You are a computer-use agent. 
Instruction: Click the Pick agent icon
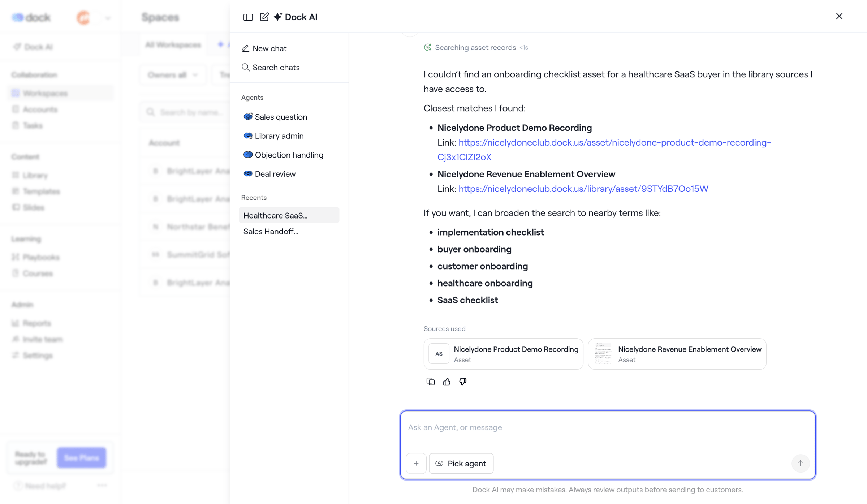(x=439, y=464)
